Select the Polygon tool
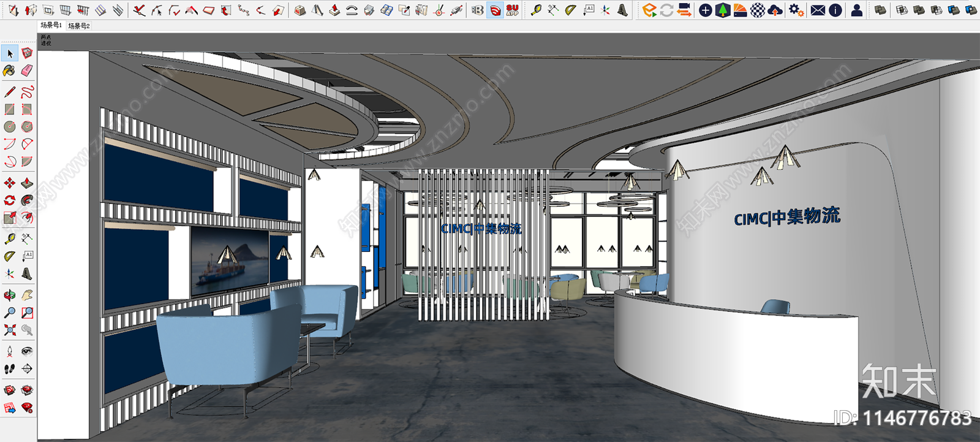Viewport: 980px width, 442px height. (x=27, y=127)
